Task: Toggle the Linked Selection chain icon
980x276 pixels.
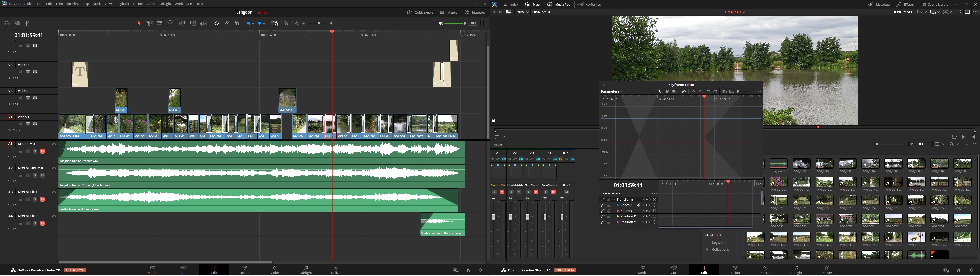Action: point(227,24)
